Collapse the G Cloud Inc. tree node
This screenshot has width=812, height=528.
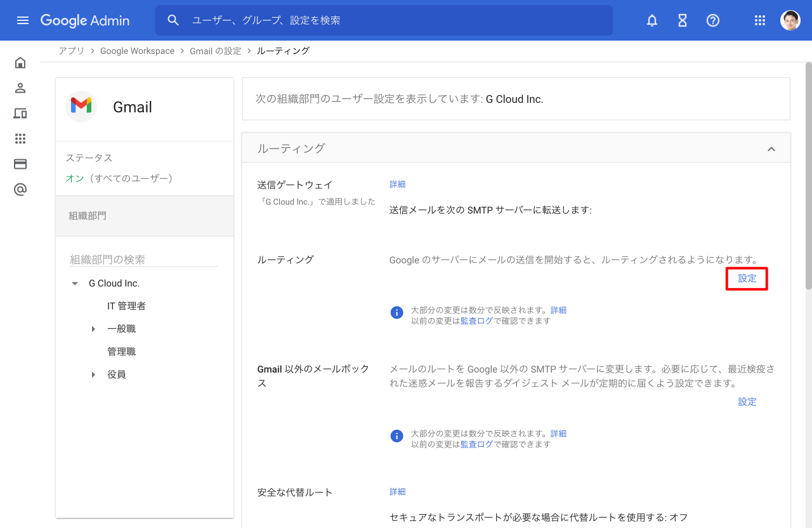point(75,284)
